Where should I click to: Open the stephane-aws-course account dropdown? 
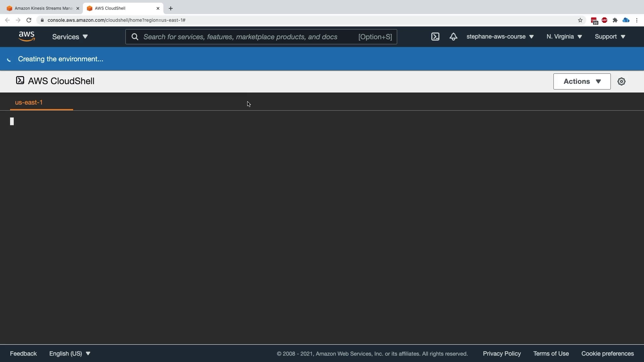coord(500,37)
